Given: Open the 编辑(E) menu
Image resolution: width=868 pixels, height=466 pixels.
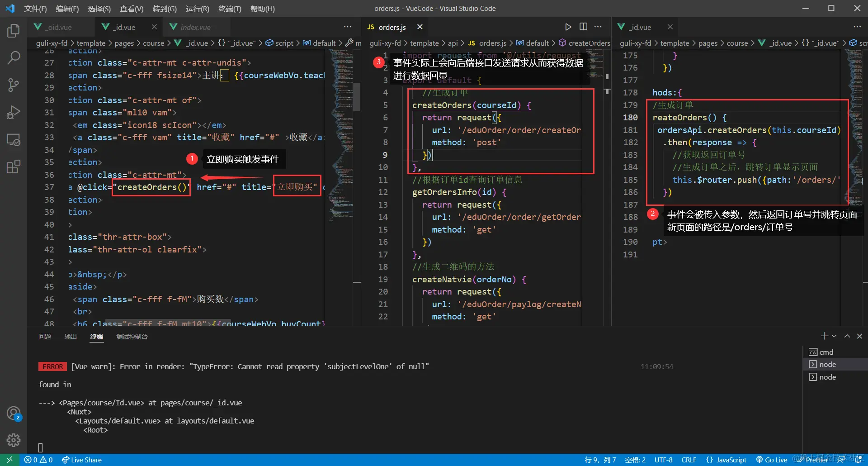Looking at the screenshot, I should coord(67,9).
